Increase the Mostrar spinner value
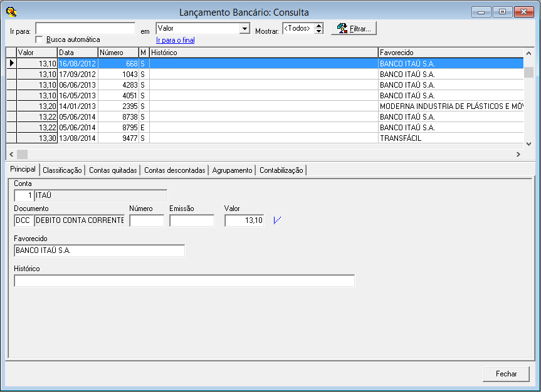This screenshot has width=541, height=392. 319,26
